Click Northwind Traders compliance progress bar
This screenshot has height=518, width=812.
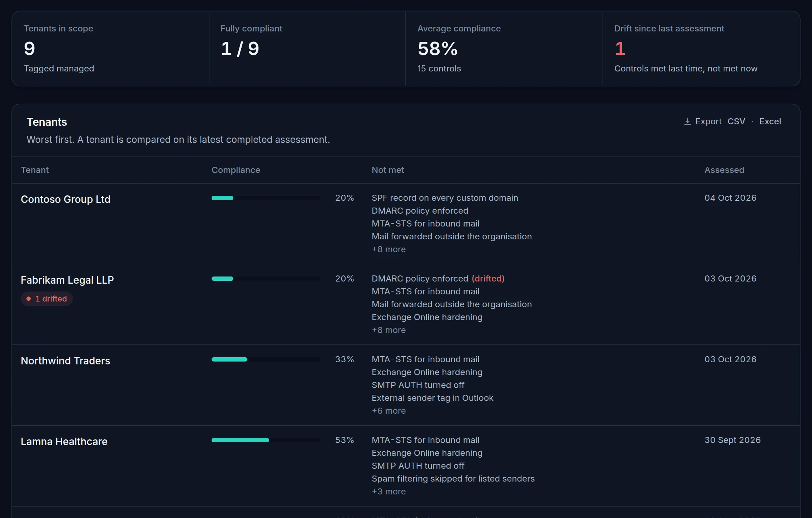(x=266, y=359)
